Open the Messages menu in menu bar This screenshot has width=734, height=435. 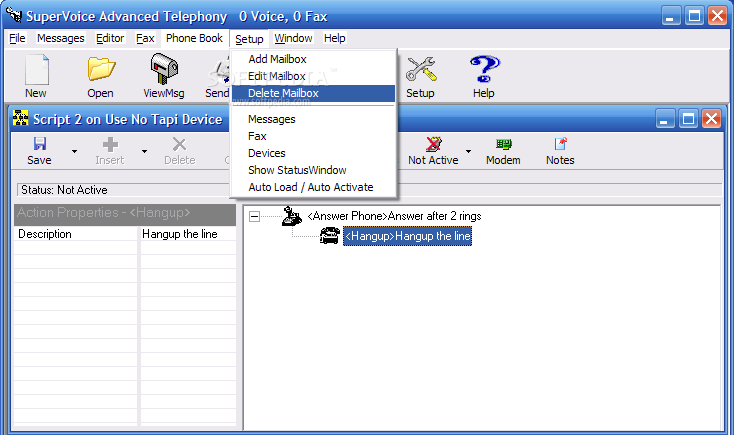click(x=61, y=38)
